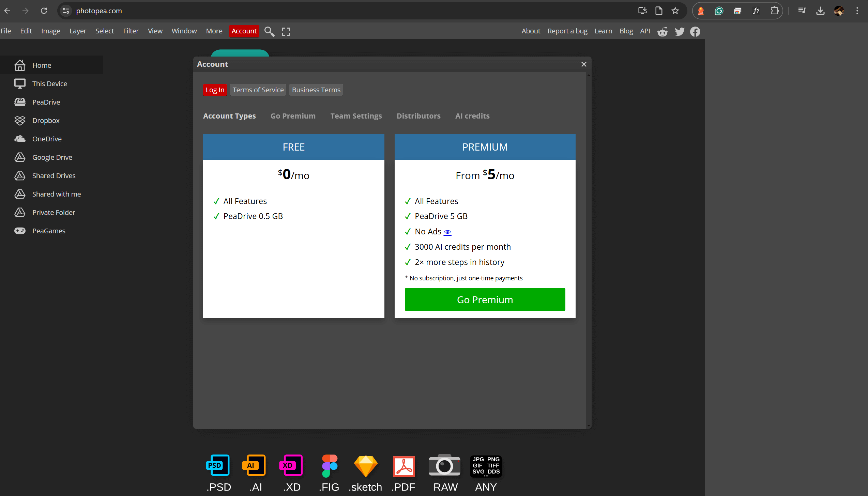Viewport: 868px width, 496px height.
Task: Open Photopea Reddit page icon
Action: pos(663,32)
